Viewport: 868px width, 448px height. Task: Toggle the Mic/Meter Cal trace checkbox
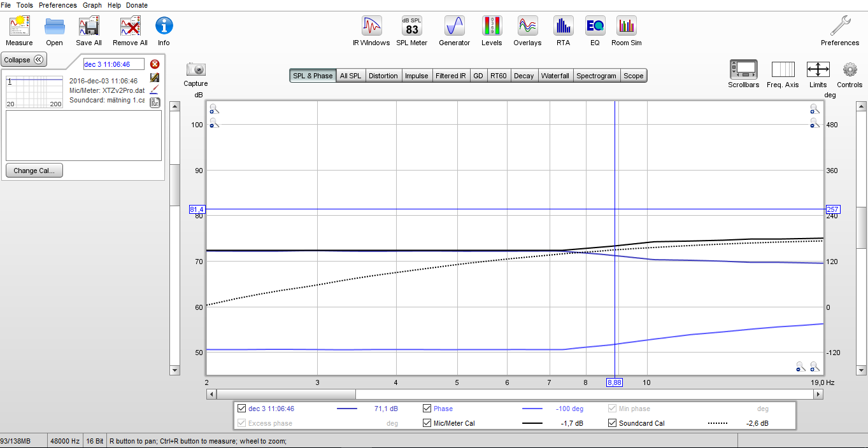click(x=427, y=423)
